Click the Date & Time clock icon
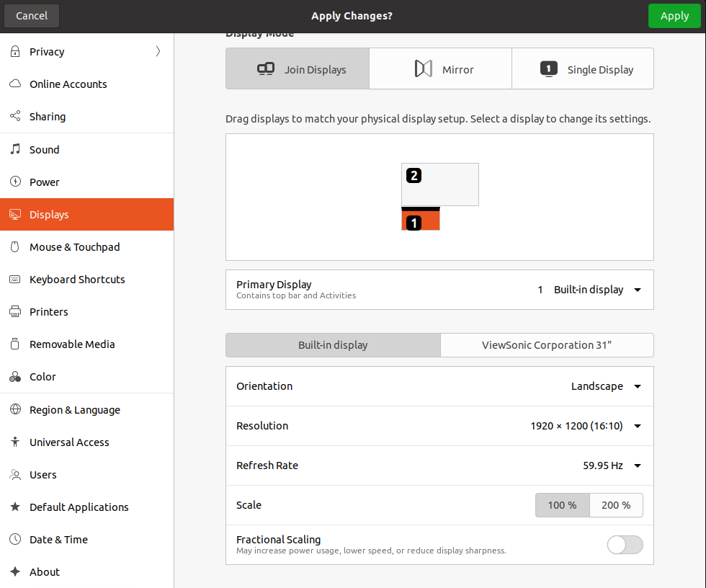The image size is (706, 588). coord(15,540)
